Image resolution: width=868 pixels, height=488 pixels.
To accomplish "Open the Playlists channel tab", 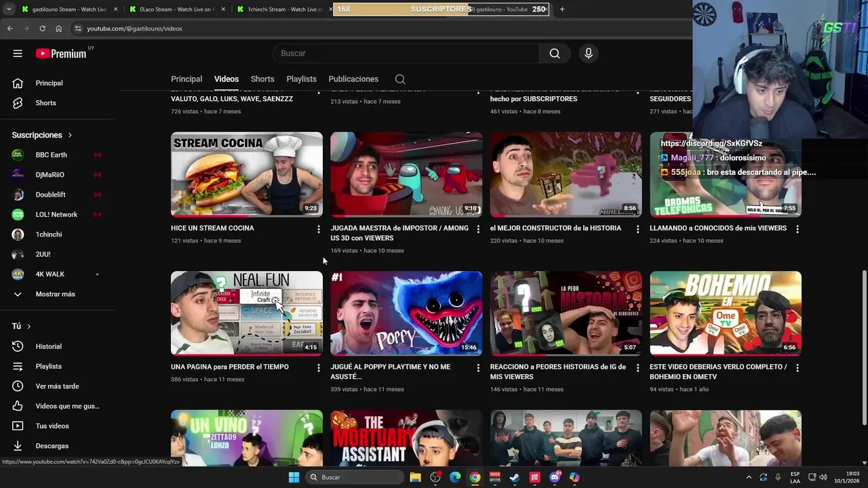I will [301, 79].
